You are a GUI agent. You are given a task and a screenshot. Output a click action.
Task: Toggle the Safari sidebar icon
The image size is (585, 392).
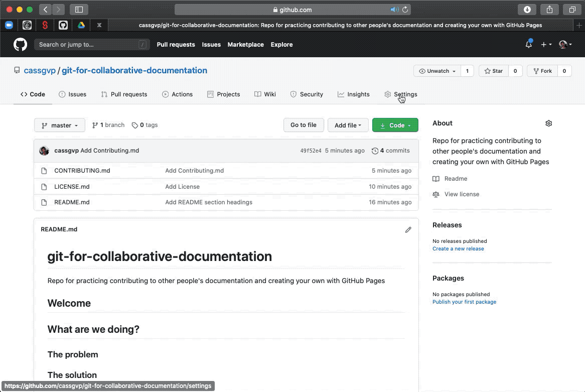(x=79, y=10)
